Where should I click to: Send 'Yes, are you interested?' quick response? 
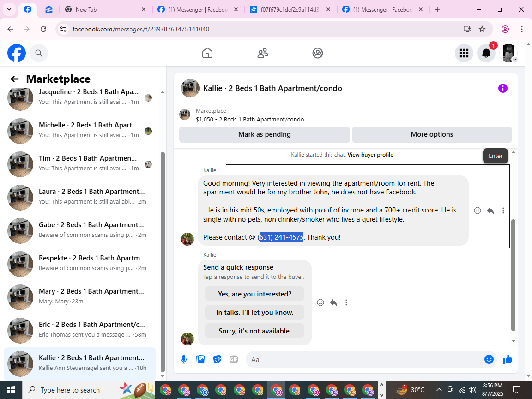click(255, 294)
